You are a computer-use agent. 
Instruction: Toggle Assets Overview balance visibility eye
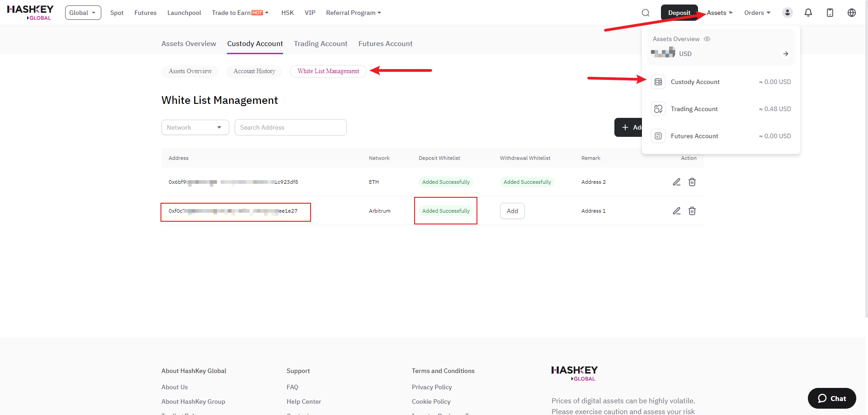(707, 39)
